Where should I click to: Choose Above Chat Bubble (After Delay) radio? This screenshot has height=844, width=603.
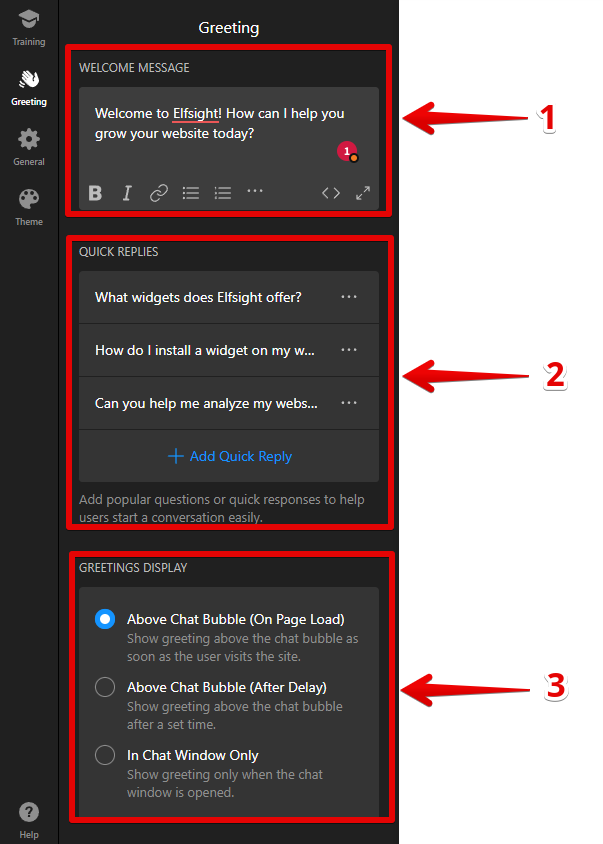point(105,687)
